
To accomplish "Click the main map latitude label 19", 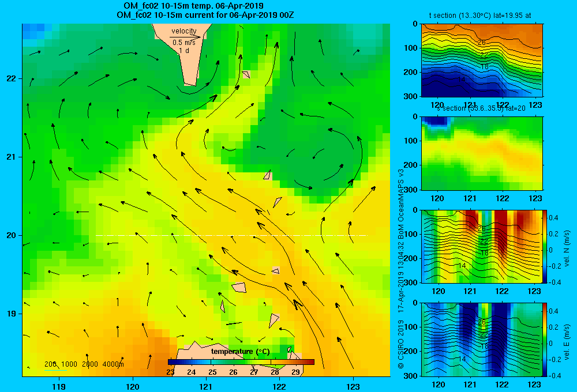I will point(12,314).
